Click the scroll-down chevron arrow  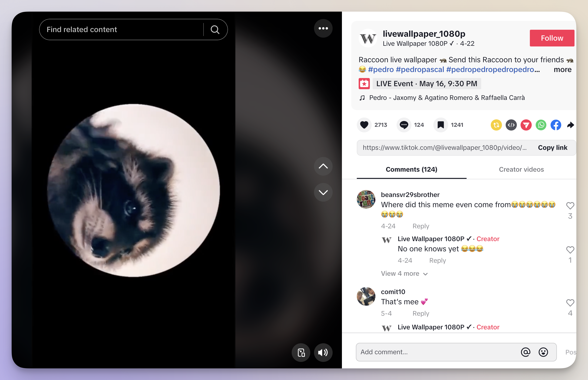coord(324,192)
